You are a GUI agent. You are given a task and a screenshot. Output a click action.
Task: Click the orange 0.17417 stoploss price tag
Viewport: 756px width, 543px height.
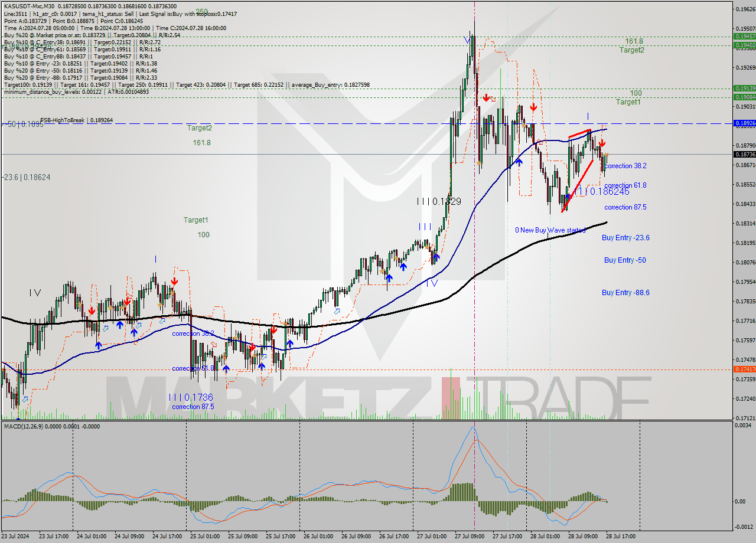pos(744,369)
